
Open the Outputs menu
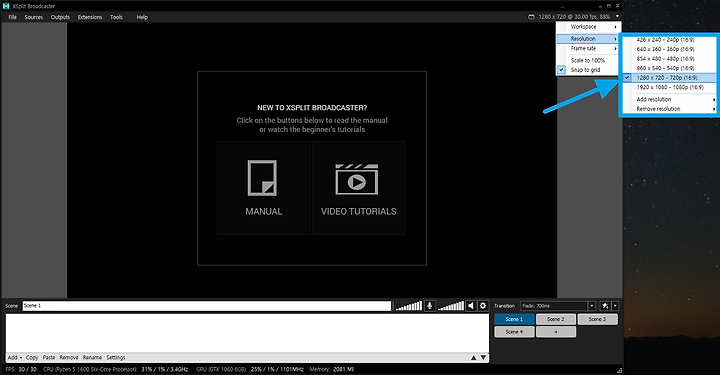(60, 17)
